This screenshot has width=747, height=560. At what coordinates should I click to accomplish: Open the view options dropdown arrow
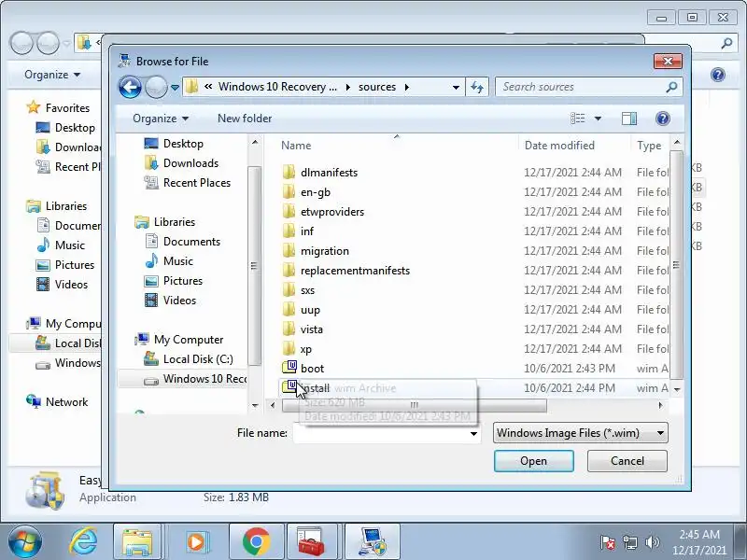598,119
